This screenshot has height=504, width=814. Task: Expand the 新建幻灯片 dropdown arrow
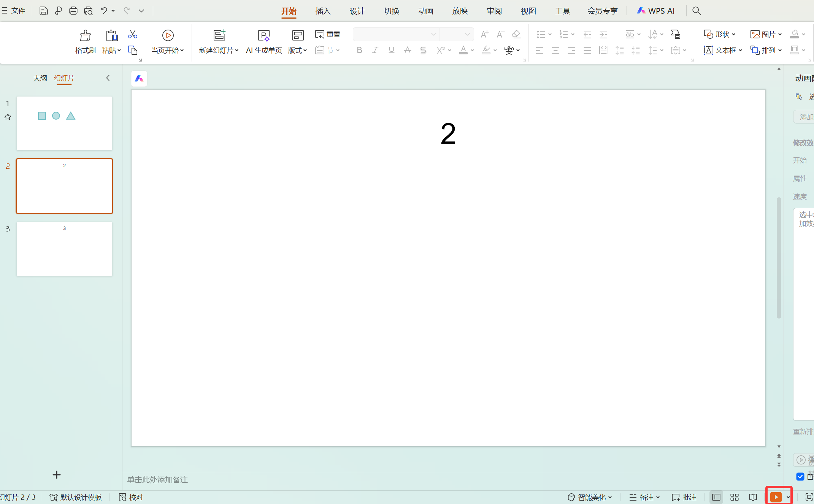236,51
